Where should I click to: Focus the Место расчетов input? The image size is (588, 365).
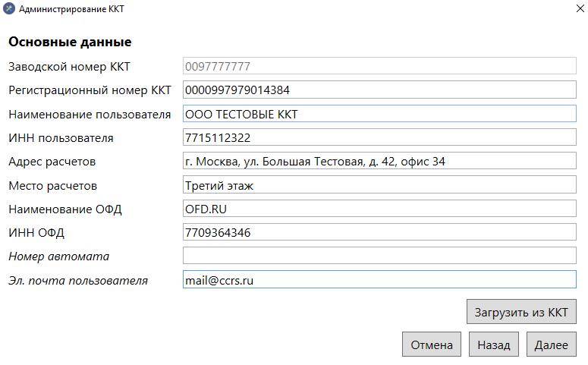click(379, 185)
